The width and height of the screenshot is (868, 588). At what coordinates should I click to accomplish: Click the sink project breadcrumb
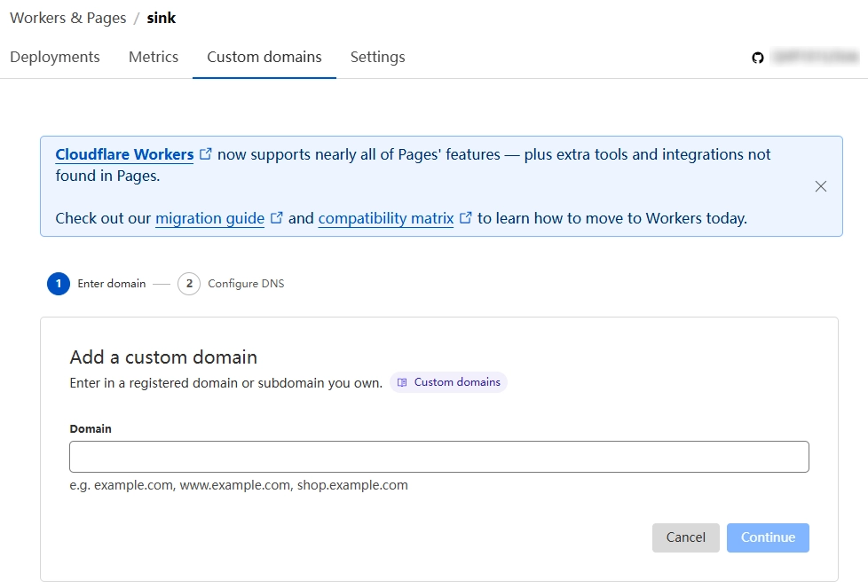(162, 18)
